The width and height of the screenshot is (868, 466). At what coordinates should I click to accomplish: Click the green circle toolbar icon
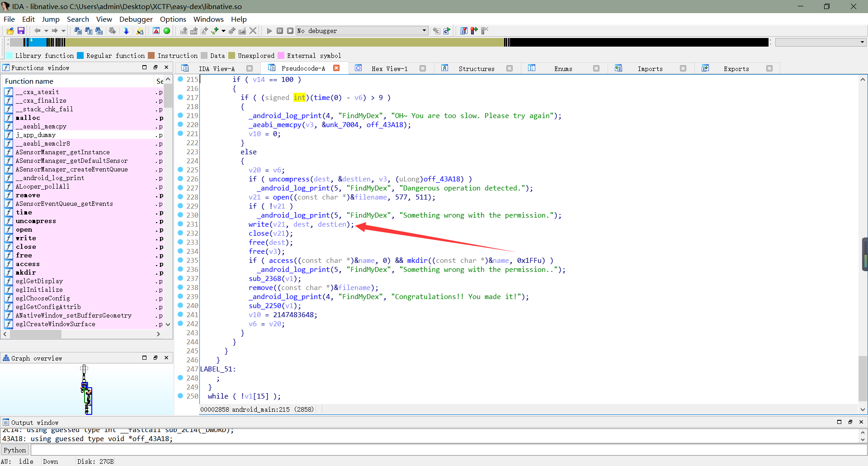(167, 31)
